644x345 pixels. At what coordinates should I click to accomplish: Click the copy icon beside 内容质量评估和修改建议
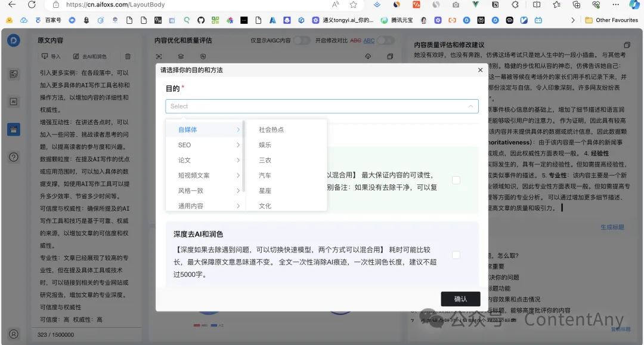(627, 45)
